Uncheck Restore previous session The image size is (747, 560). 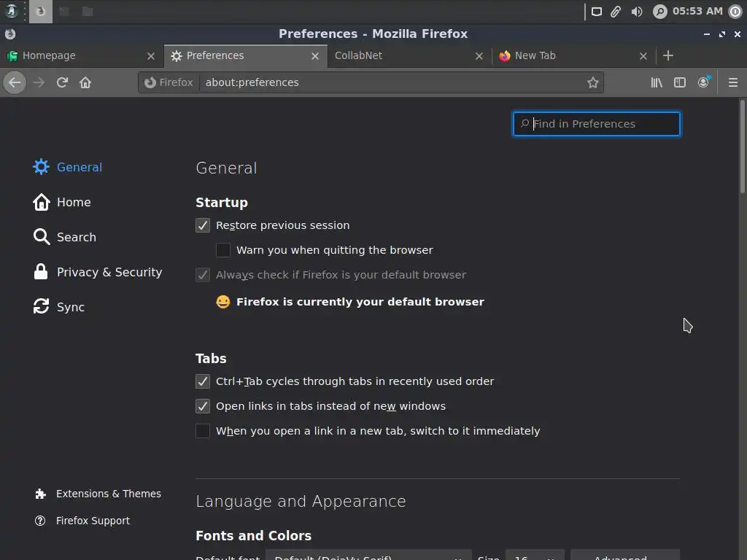pos(203,225)
